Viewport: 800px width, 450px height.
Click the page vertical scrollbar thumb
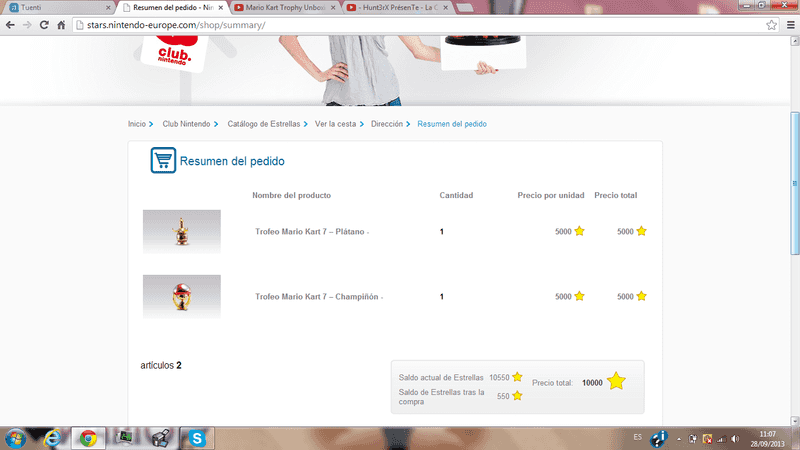click(x=794, y=183)
